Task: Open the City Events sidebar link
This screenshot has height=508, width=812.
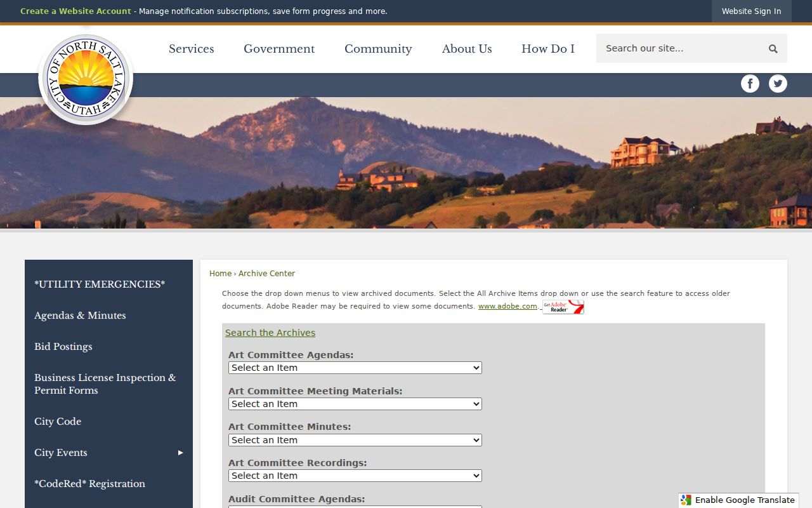Action: point(61,453)
